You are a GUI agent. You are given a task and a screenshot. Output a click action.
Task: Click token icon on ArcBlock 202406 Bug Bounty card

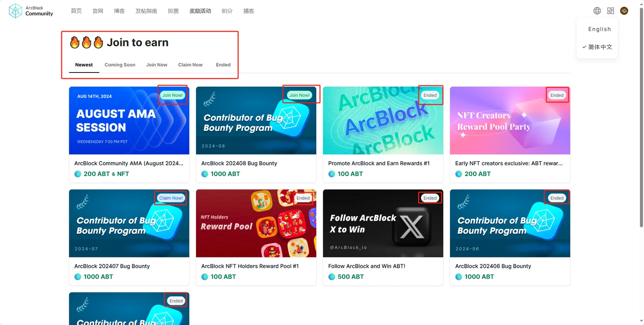(x=459, y=277)
